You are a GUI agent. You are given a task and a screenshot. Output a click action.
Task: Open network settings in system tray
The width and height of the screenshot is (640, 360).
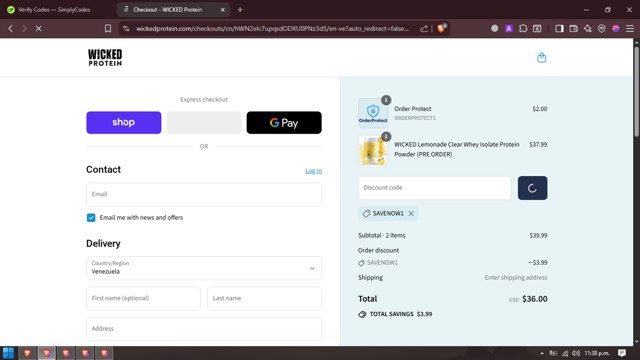[x=565, y=353]
